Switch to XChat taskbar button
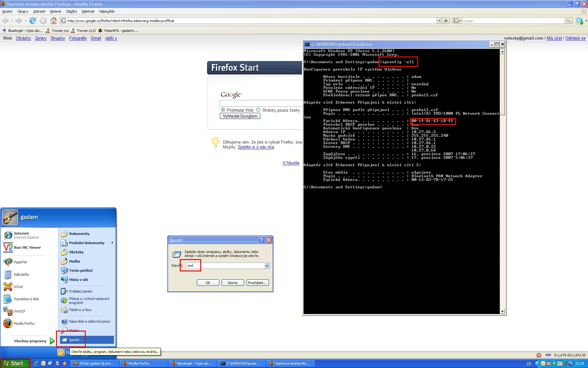Screen dimensions: 588x368 point(95,363)
